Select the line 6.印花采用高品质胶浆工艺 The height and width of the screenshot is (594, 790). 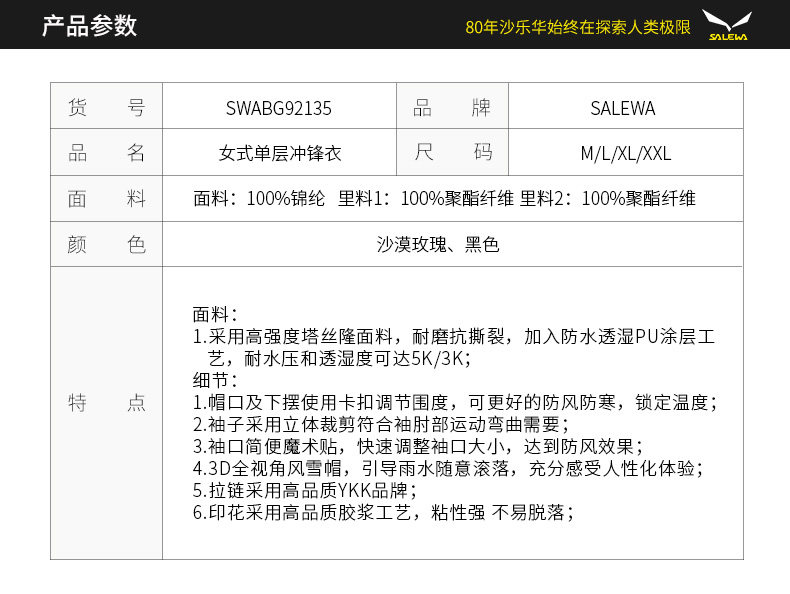click(x=383, y=513)
